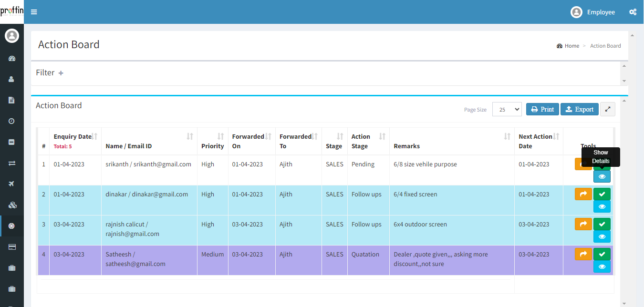644x307 pixels.
Task: Mark the rajnish calicut enquiry with the green check
Action: coord(602,224)
